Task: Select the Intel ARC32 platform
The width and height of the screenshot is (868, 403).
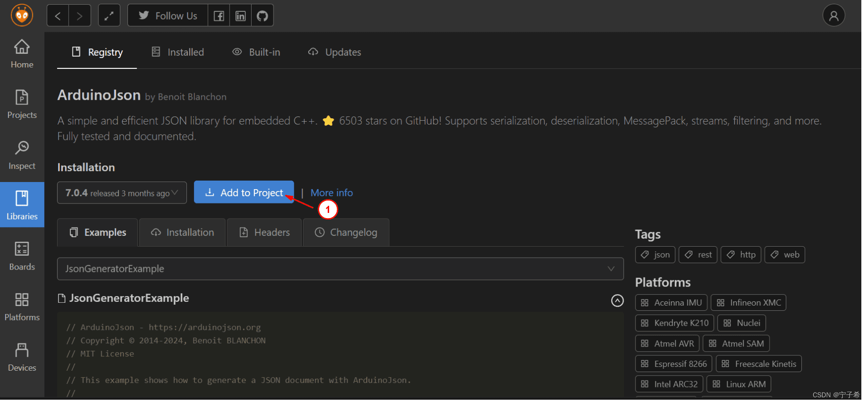Action: (x=669, y=384)
